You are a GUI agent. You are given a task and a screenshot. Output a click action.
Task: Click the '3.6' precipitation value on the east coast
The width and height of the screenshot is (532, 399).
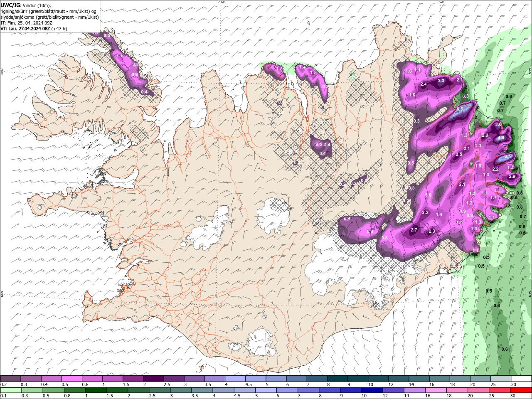(499, 124)
